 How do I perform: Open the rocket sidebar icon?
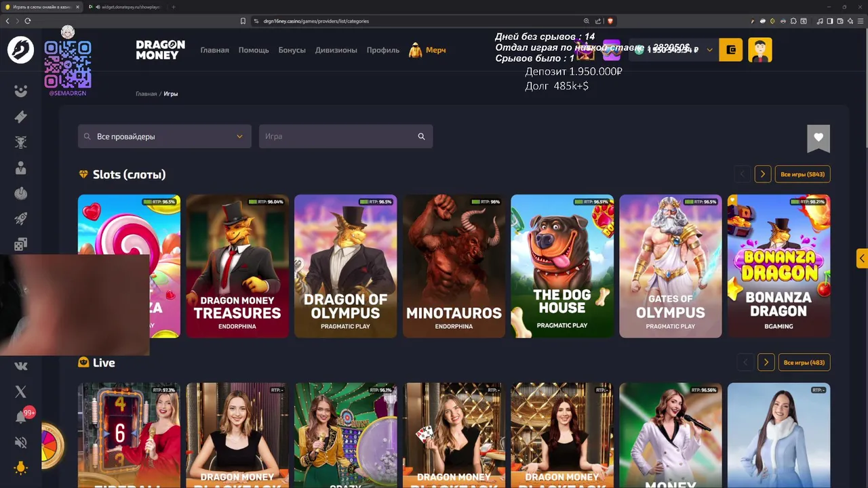click(x=21, y=219)
